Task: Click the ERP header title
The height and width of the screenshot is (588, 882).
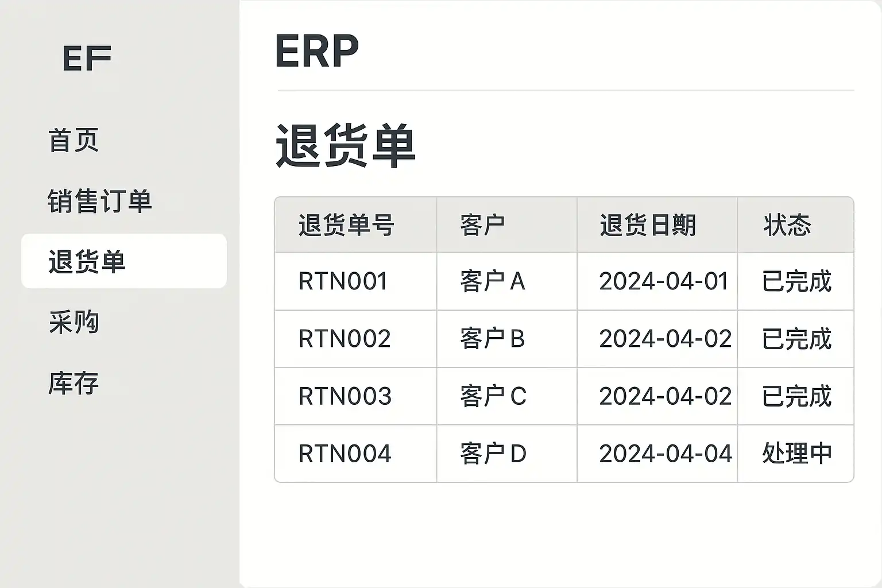Action: [x=317, y=52]
